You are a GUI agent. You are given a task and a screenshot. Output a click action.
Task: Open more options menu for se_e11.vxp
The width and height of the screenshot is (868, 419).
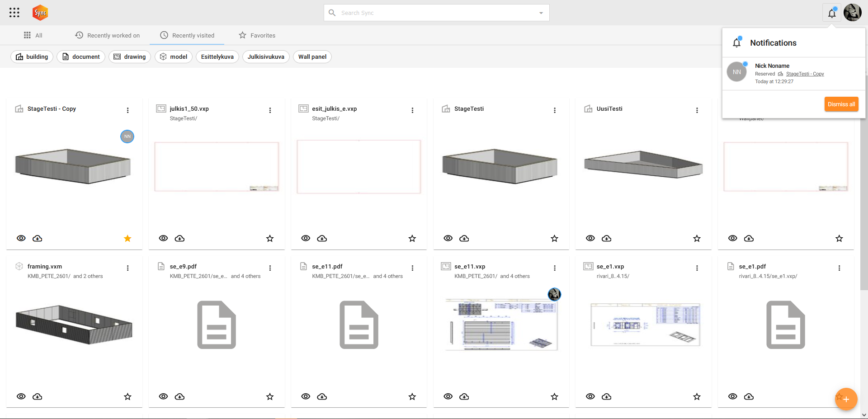(555, 268)
